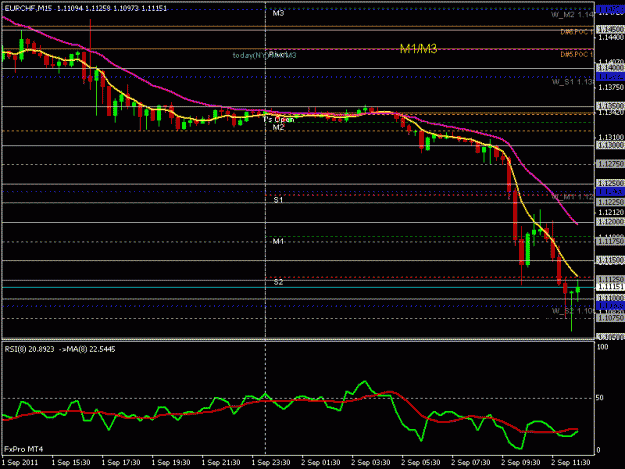Click the RSI(8) 20.8923 indicator label

coord(29,349)
